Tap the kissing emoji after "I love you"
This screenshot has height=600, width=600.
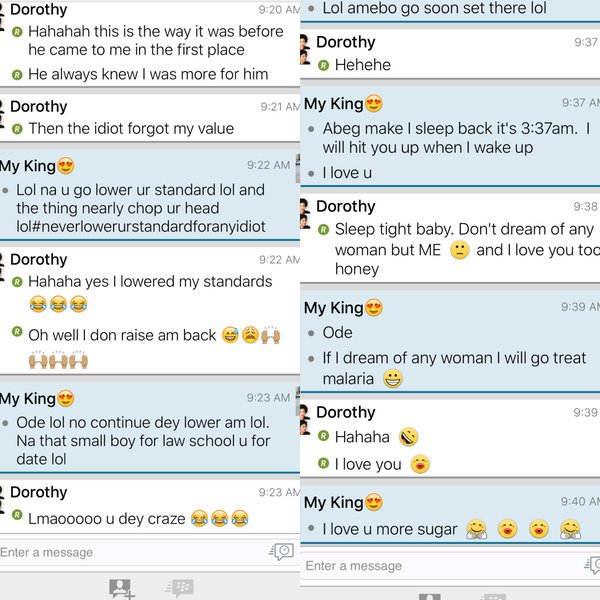pyautogui.click(x=420, y=464)
